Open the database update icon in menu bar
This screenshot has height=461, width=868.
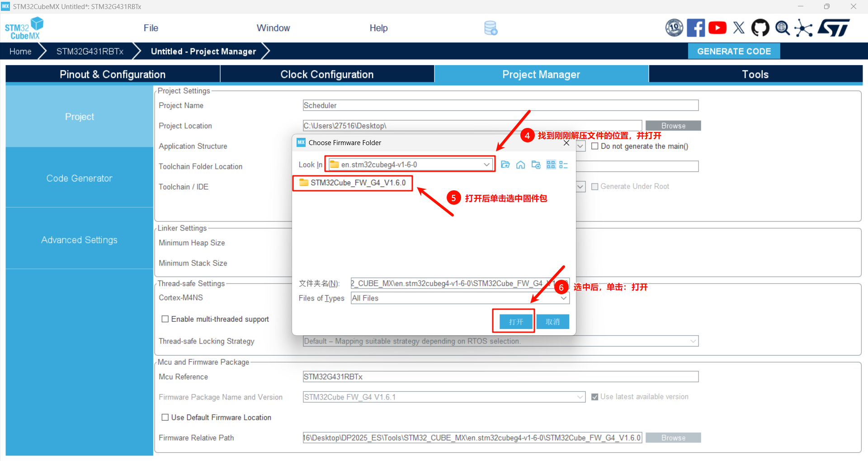pos(491,28)
